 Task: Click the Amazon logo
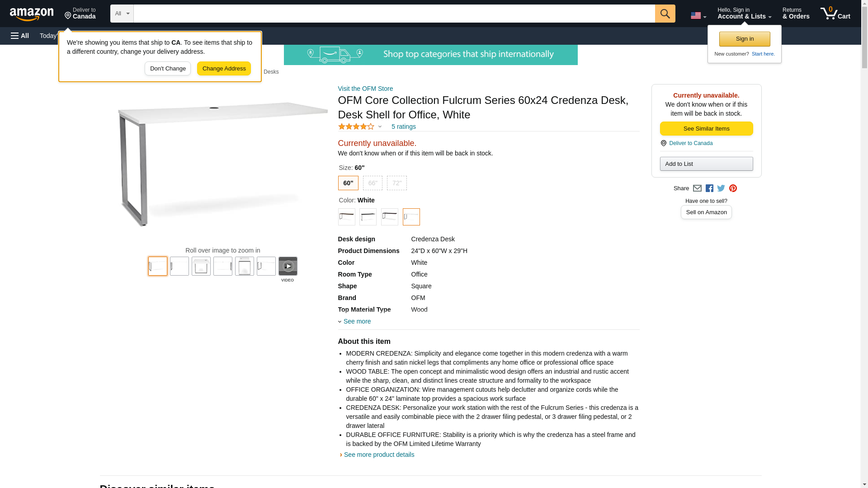pos(32,14)
